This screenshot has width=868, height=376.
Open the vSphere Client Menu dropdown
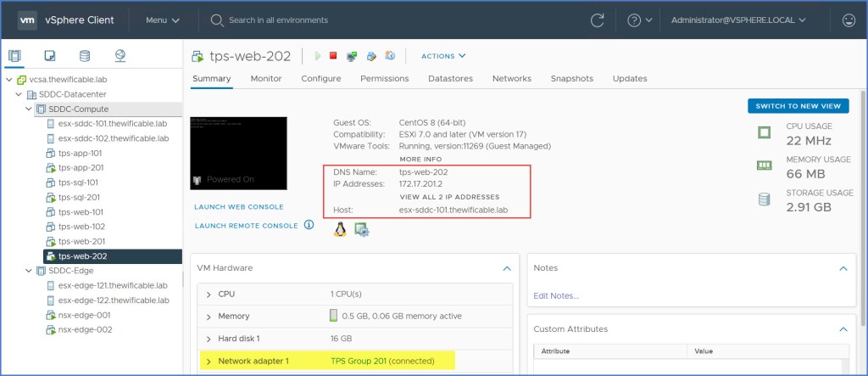point(162,20)
